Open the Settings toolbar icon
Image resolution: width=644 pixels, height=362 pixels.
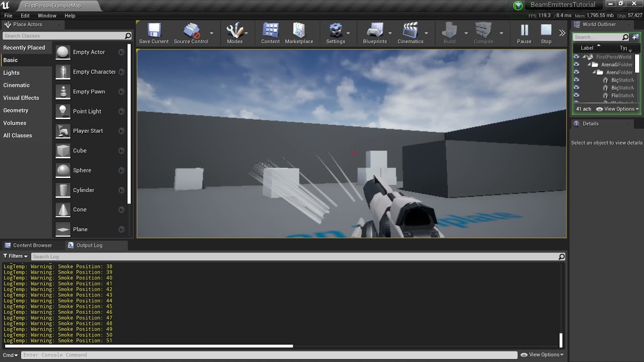(x=336, y=30)
